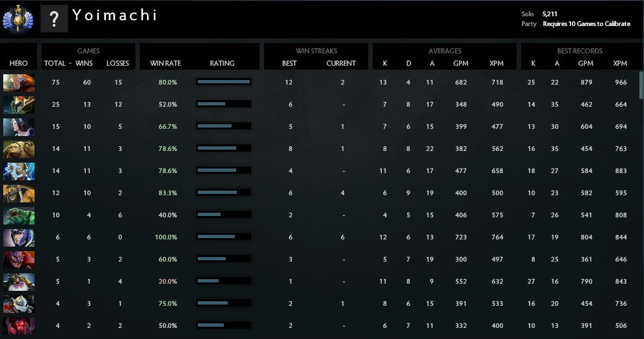Click the RATING column header
The height and width of the screenshot is (339, 644).
pyautogui.click(x=222, y=63)
